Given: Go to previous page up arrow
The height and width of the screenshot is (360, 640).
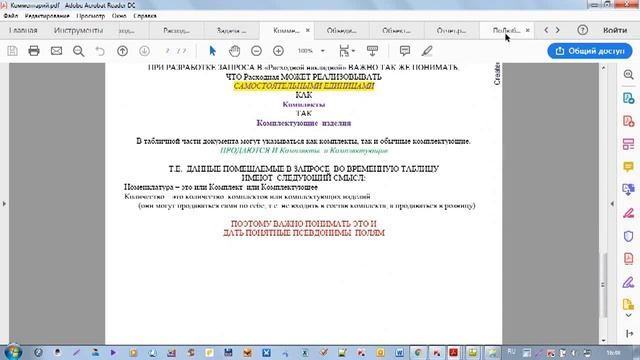Looking at the screenshot, I should 122,51.
